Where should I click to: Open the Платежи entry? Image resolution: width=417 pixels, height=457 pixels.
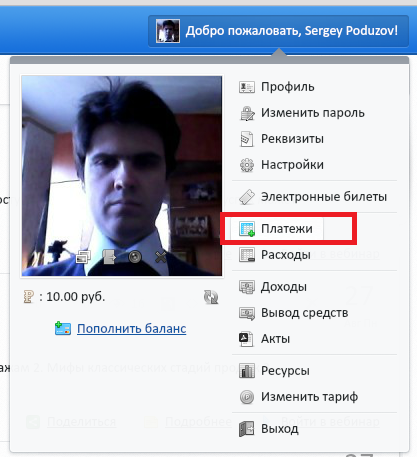coord(286,229)
